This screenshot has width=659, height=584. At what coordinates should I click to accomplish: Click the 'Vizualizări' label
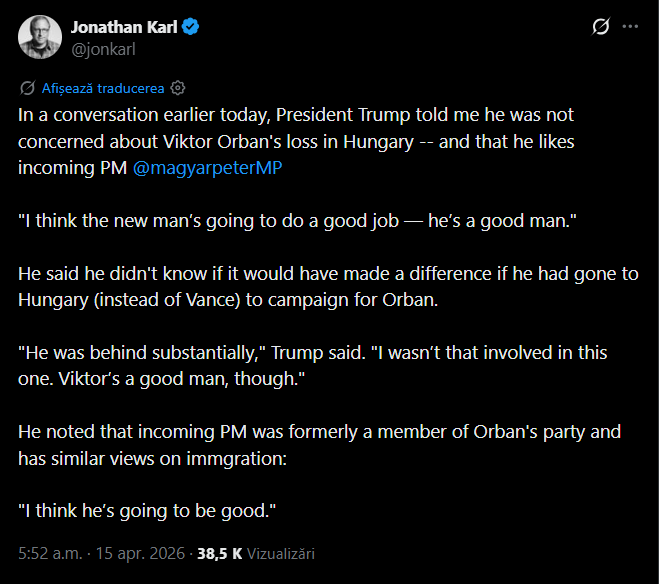tap(281, 552)
